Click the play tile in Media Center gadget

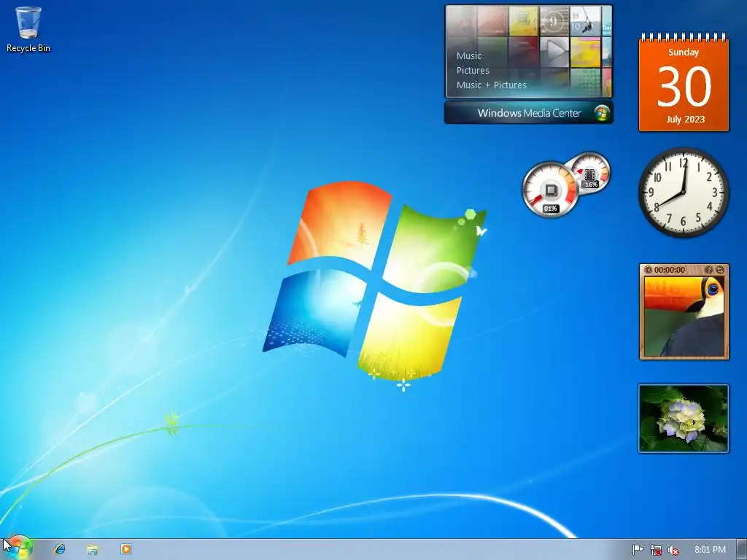(x=554, y=50)
